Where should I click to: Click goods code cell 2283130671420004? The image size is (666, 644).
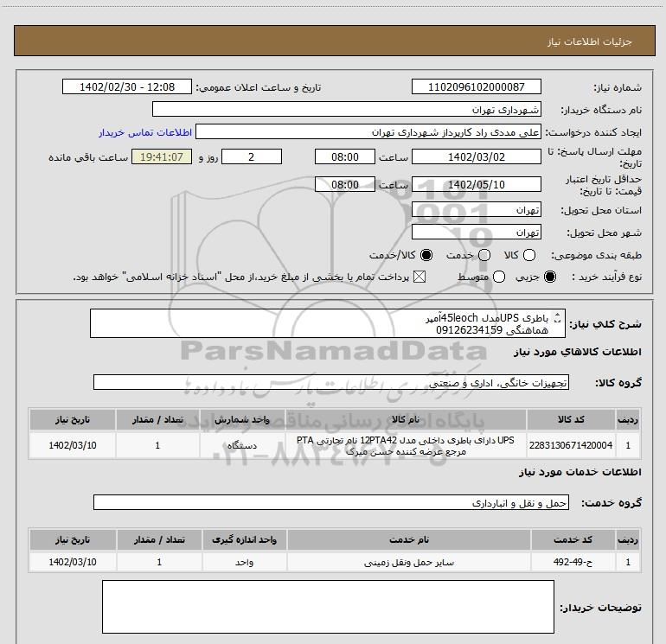[571, 445]
